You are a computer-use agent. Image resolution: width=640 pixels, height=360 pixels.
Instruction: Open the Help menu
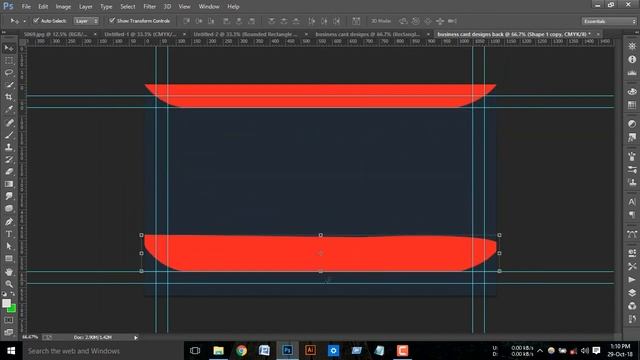pyautogui.click(x=233, y=7)
